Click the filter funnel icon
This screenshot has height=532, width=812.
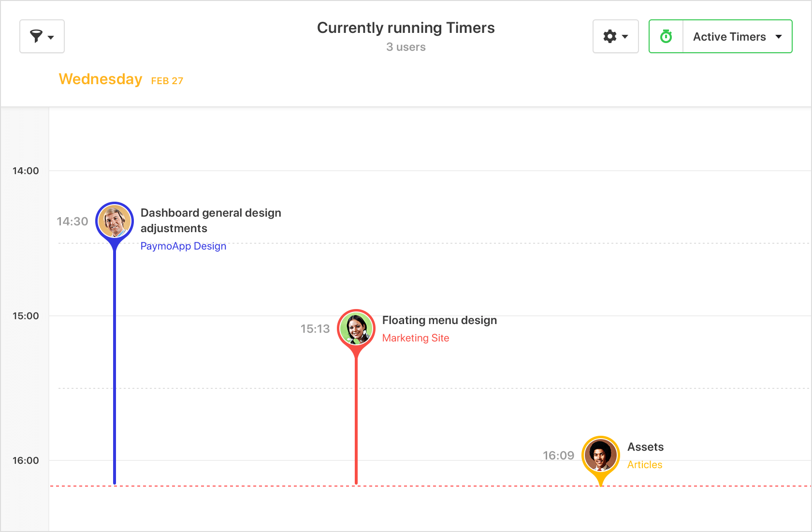point(36,36)
